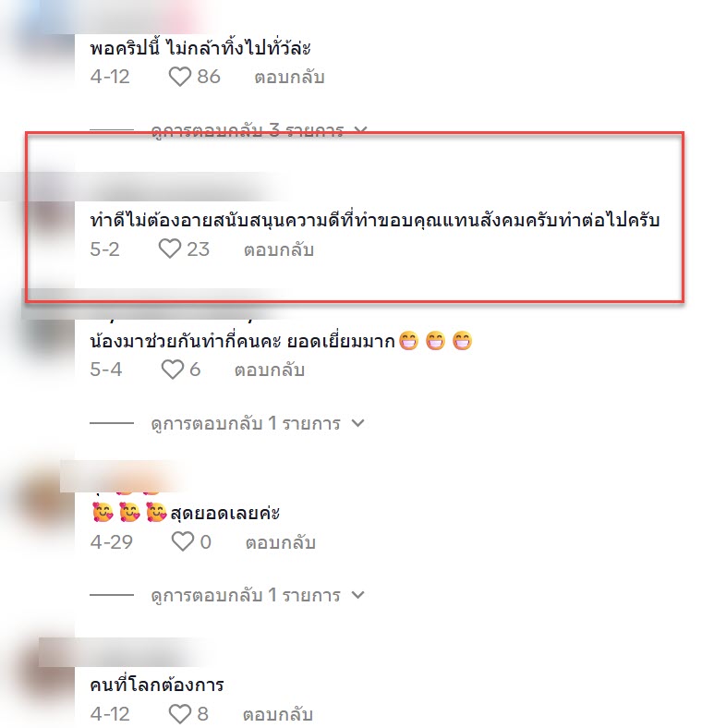Expand 1 reply under the 4-29 comment
Viewport: 702px width, 728px height.
coord(246,595)
